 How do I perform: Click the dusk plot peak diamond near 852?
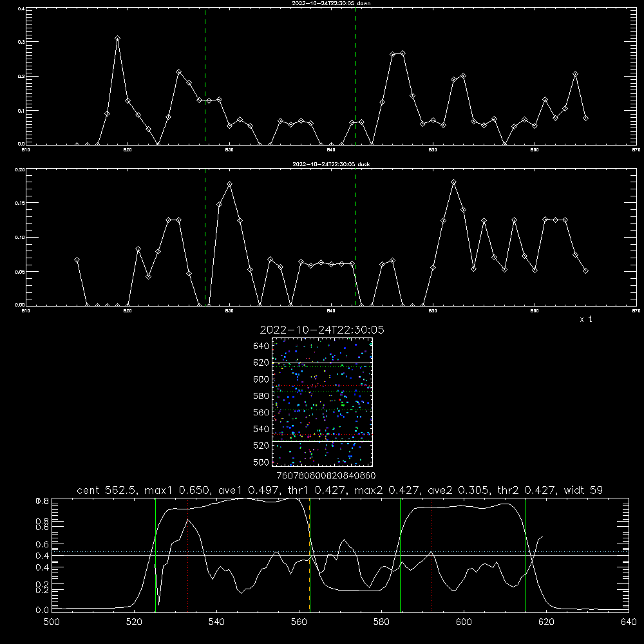click(453, 182)
